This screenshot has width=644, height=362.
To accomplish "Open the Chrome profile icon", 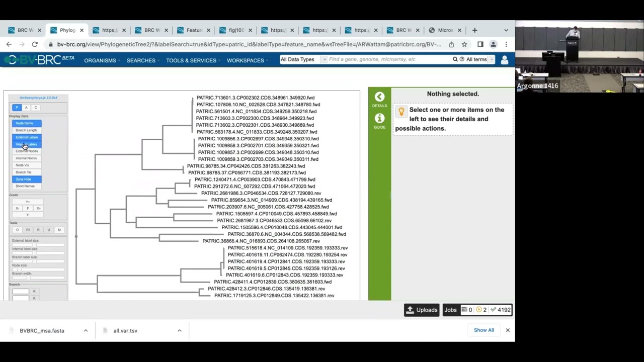I will pyautogui.click(x=493, y=44).
